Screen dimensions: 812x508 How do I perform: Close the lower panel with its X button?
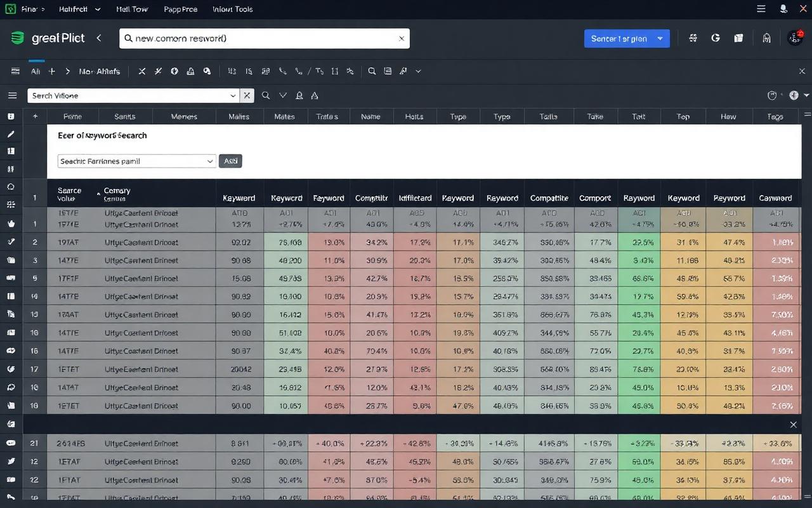[793, 425]
